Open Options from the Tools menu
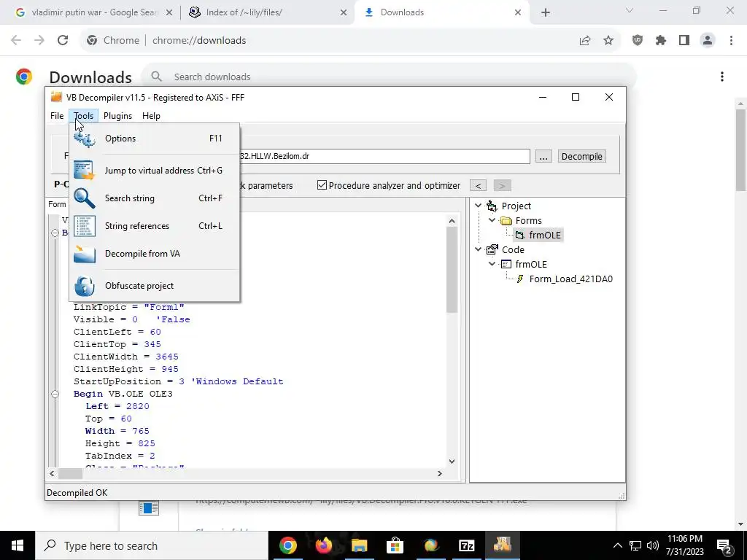 tap(155, 139)
